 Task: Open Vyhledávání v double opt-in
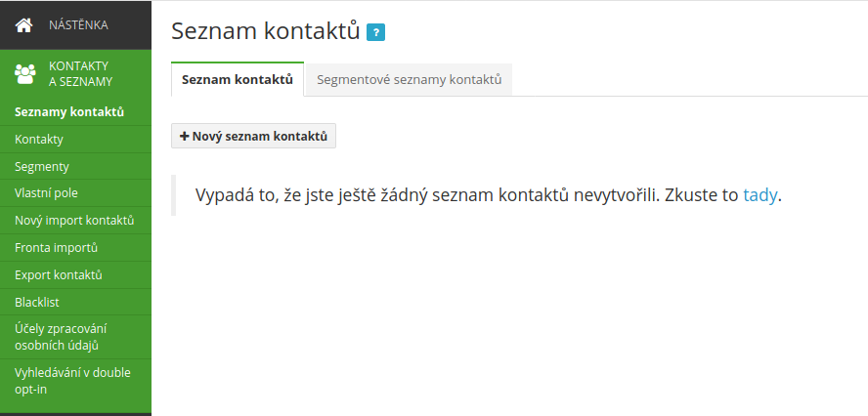click(76, 381)
